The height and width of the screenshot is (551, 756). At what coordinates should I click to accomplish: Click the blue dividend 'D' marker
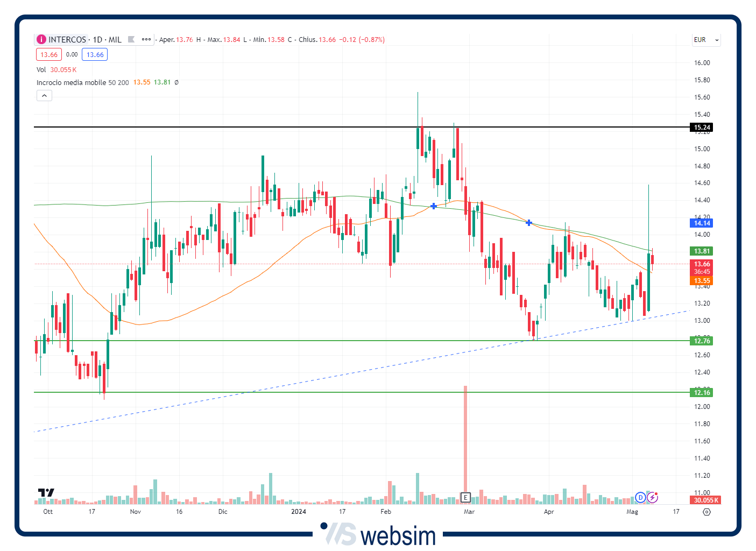(x=640, y=497)
